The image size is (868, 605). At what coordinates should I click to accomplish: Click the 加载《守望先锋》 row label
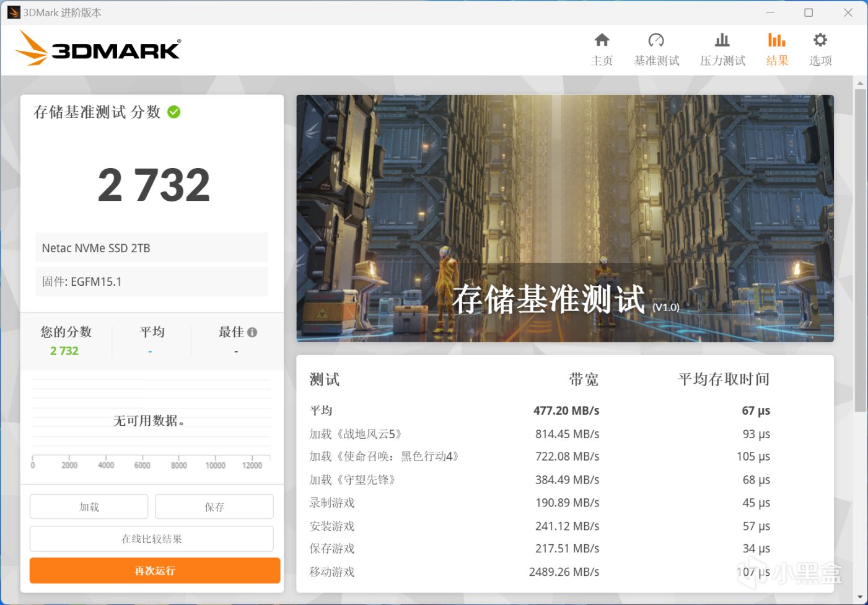[x=352, y=480]
